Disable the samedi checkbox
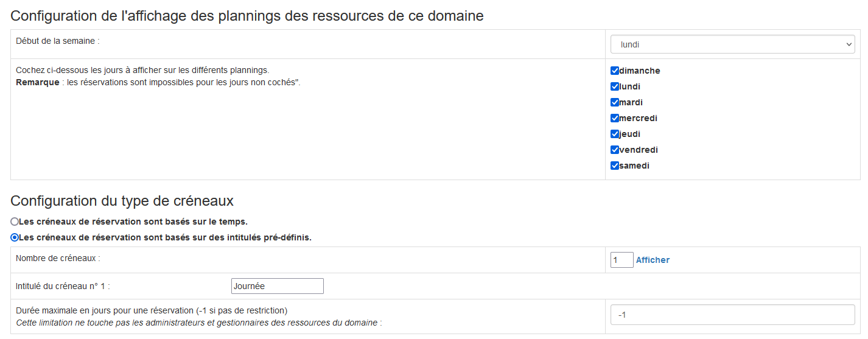Image resolution: width=868 pixels, height=339 pixels. tap(615, 166)
